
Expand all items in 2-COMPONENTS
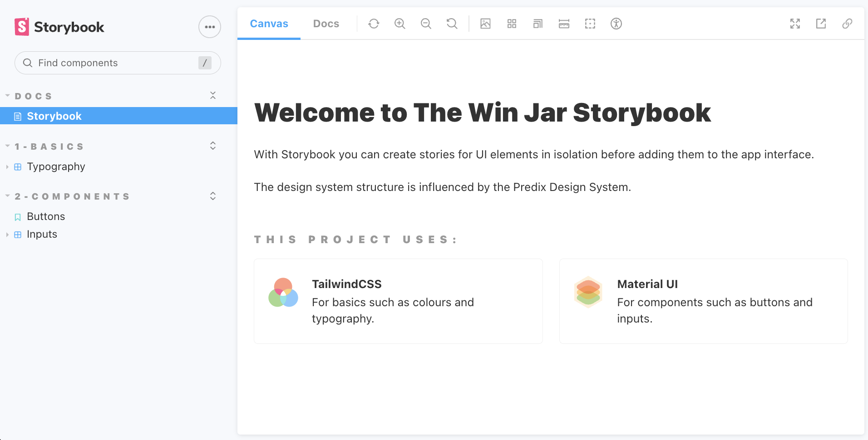tap(213, 196)
